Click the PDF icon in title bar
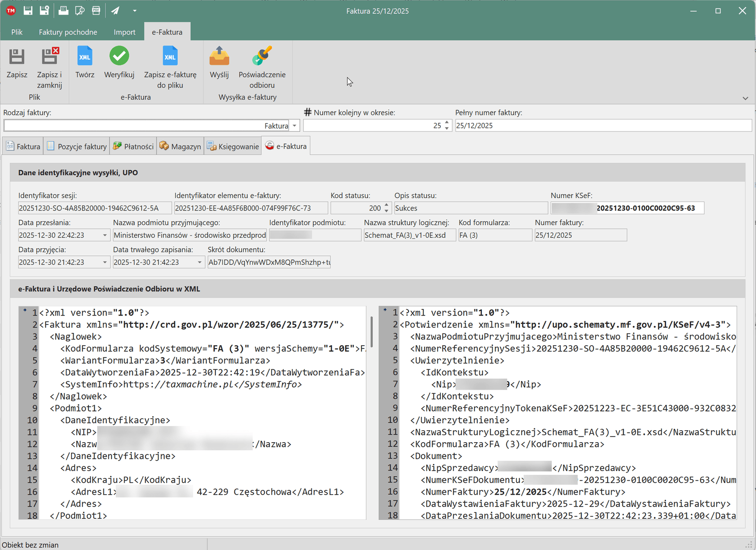 (x=96, y=10)
